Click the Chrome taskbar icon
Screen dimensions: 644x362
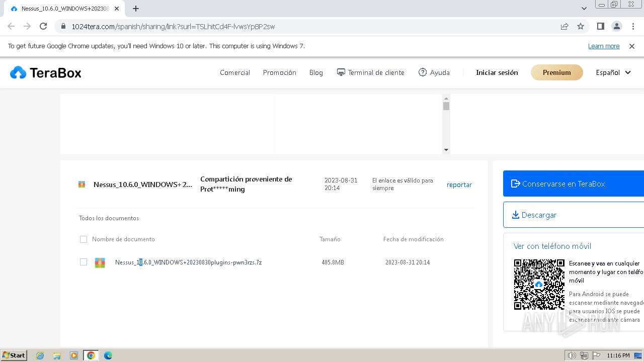click(91, 355)
